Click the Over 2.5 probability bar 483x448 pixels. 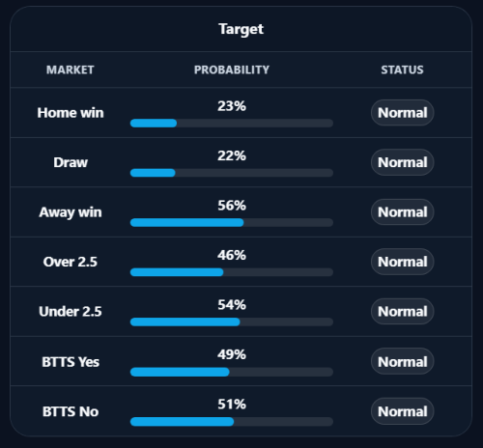232,272
